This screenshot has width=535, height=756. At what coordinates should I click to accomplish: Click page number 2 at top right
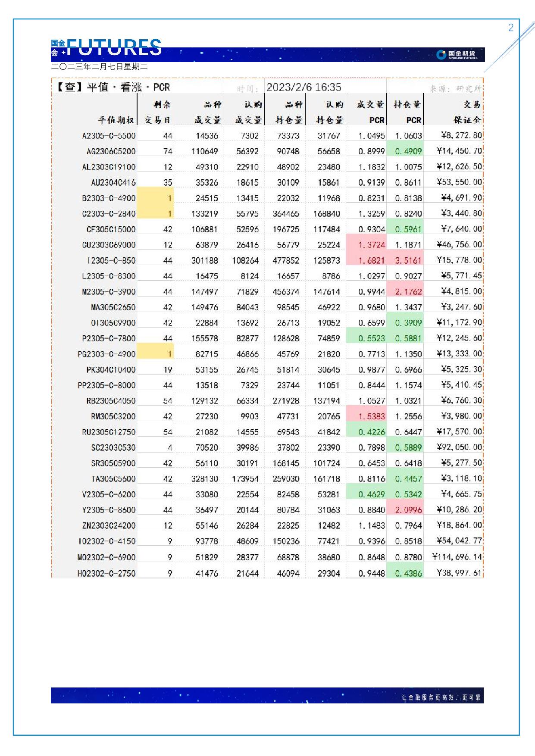pos(511,28)
